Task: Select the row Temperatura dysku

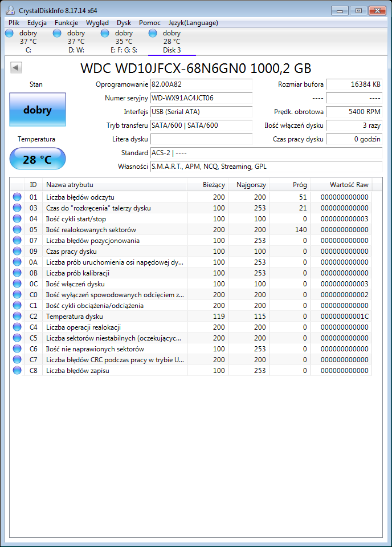Action: click(191, 316)
